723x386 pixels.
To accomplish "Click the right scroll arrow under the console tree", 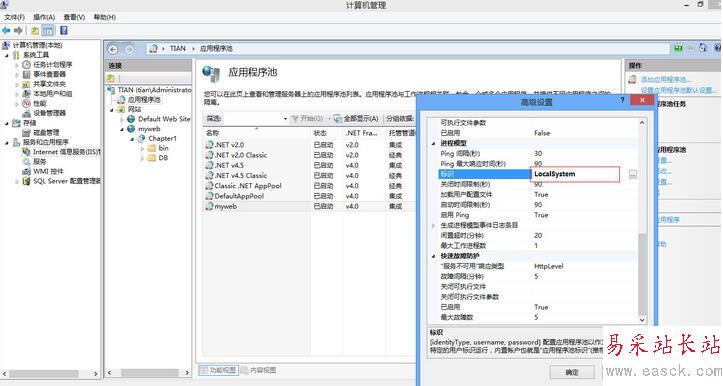I will tap(95, 374).
